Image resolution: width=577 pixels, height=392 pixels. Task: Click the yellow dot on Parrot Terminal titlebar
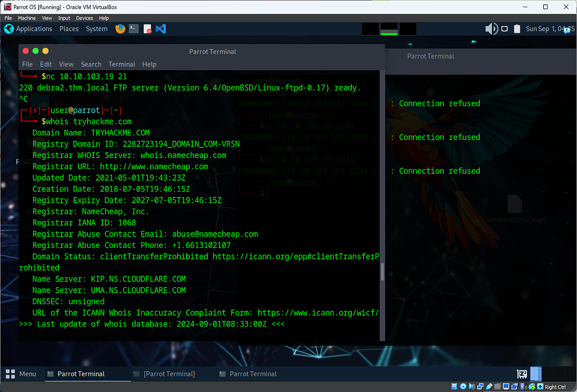46,51
